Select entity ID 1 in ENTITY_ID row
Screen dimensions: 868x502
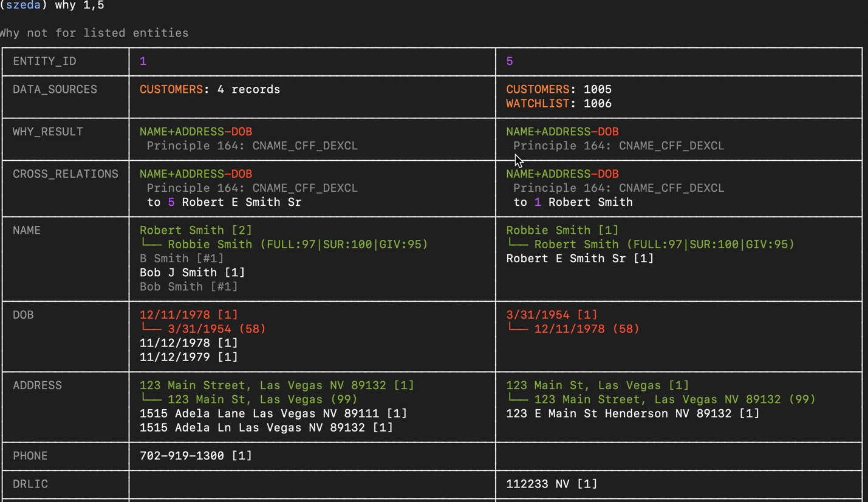[x=143, y=61]
